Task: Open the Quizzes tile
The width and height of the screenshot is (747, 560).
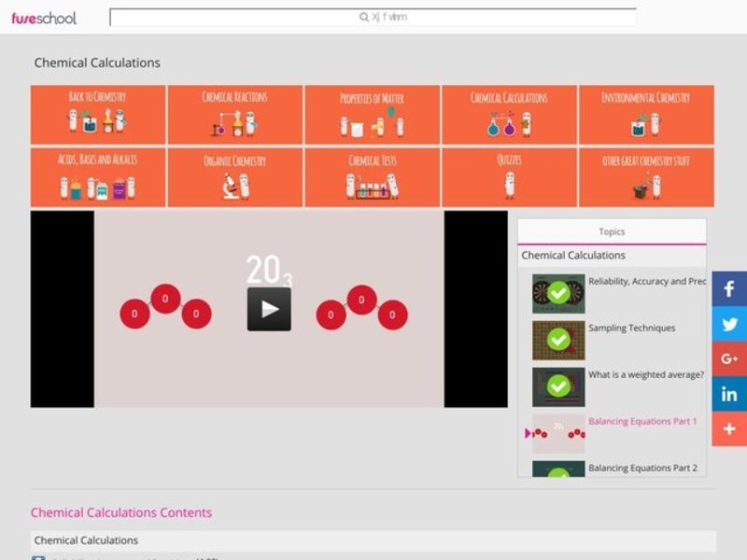Action: (509, 177)
